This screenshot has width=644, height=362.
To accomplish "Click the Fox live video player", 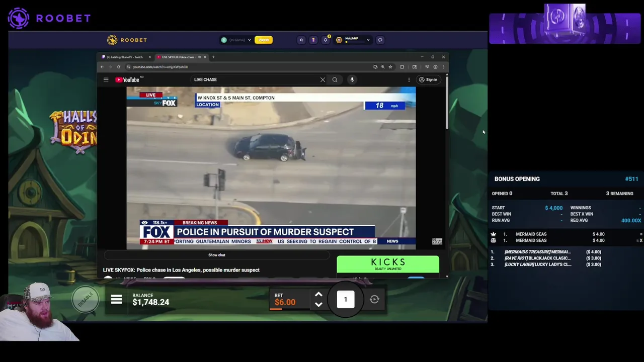I will point(271,168).
